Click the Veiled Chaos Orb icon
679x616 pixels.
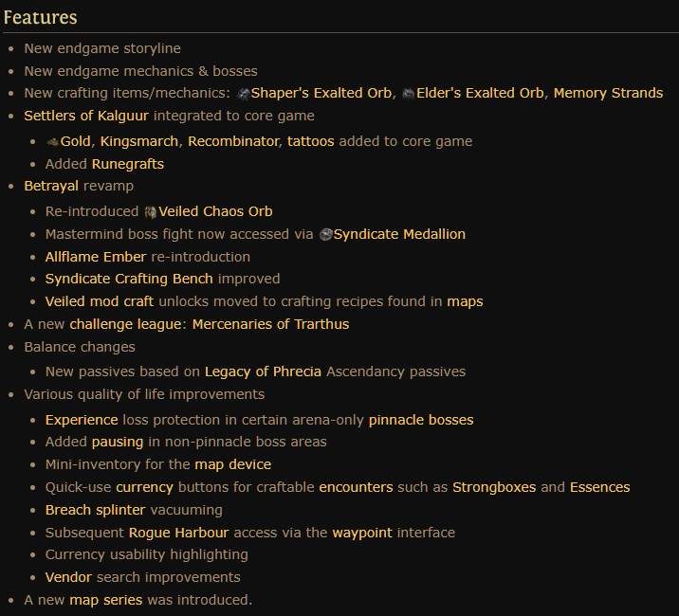(x=150, y=211)
